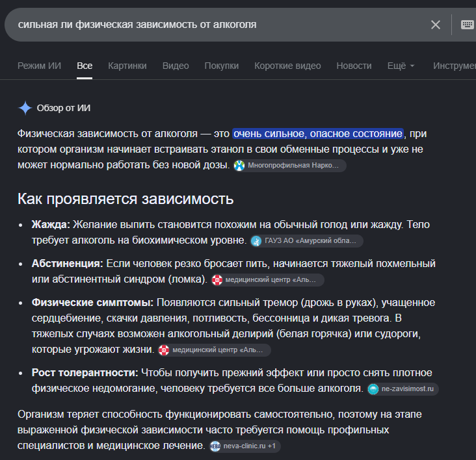Open медицинский центр source chip after Абстиненция
This screenshot has height=460, width=476.
pyautogui.click(x=267, y=280)
